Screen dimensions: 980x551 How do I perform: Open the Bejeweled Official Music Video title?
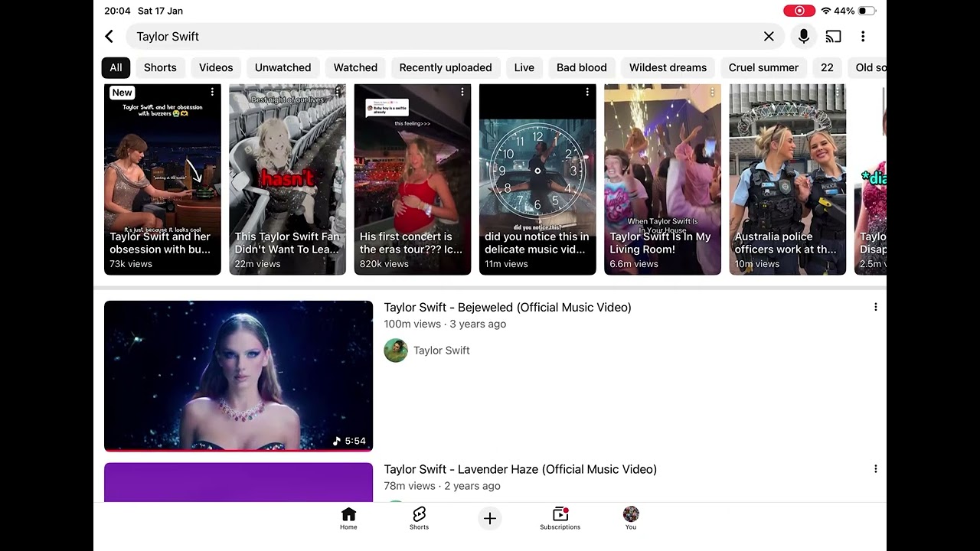coord(508,307)
